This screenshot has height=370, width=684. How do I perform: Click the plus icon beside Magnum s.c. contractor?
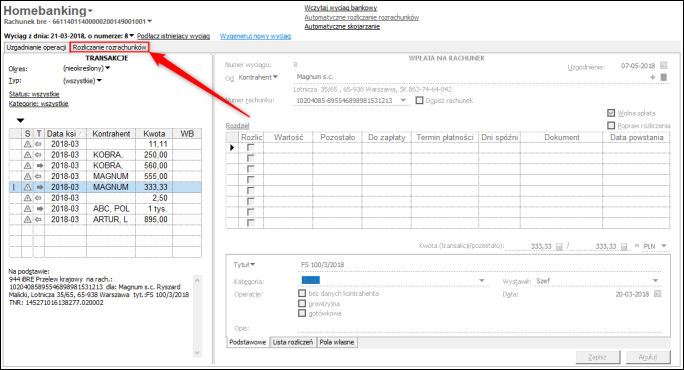(653, 77)
